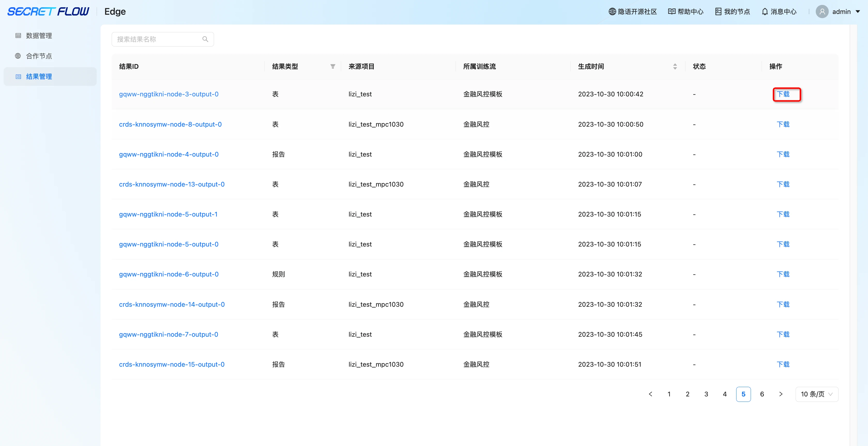This screenshot has width=868, height=446.
Task: Download gqww-nggtikni-node-6-output-0 rule
Action: click(783, 274)
